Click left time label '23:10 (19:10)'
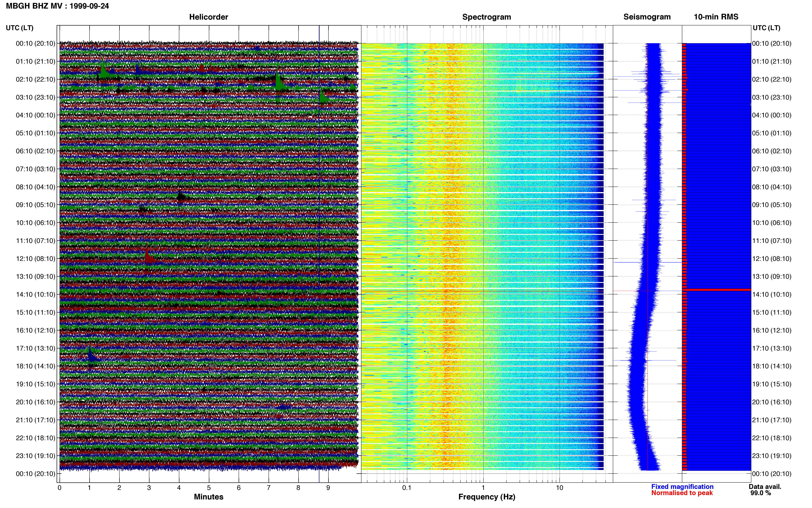Screen dimensions: 812x508 pyautogui.click(x=36, y=456)
